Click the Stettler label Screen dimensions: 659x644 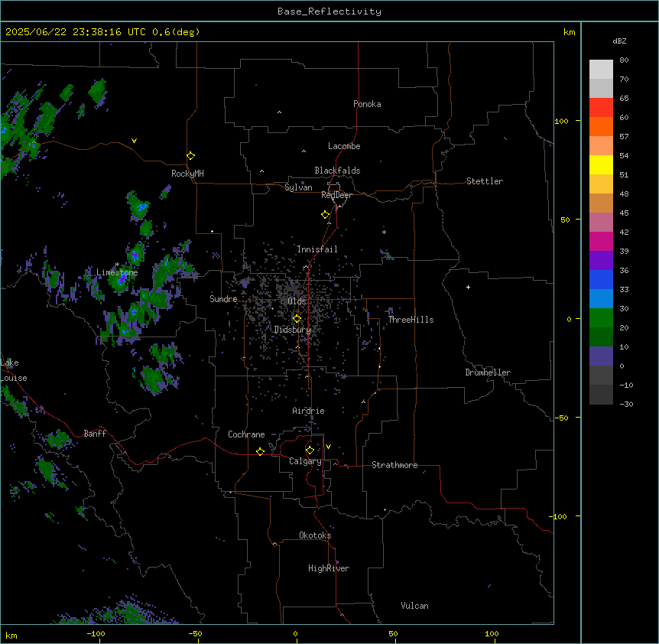click(x=484, y=181)
